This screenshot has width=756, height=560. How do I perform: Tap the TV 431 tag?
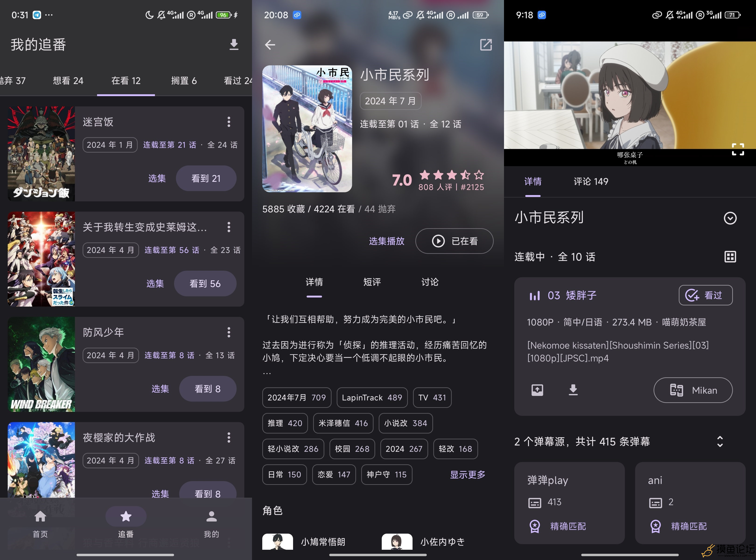432,398
